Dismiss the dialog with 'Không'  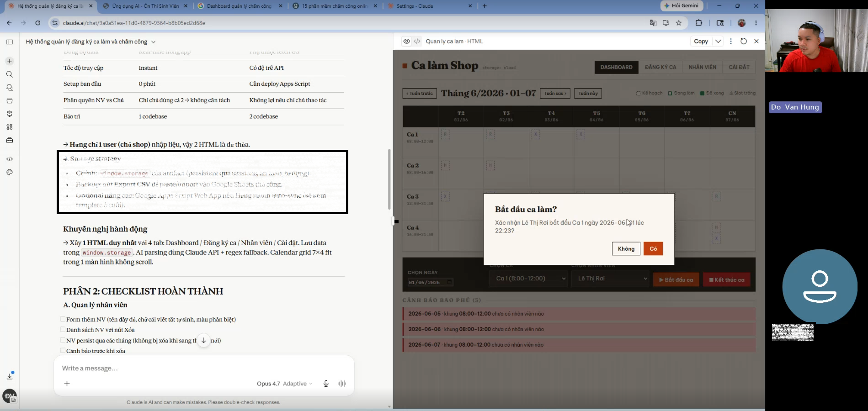point(626,248)
